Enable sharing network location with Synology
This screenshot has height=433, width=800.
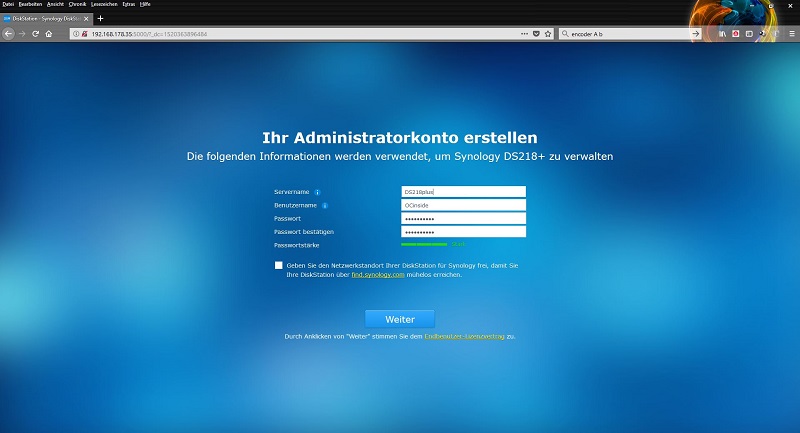pos(279,265)
